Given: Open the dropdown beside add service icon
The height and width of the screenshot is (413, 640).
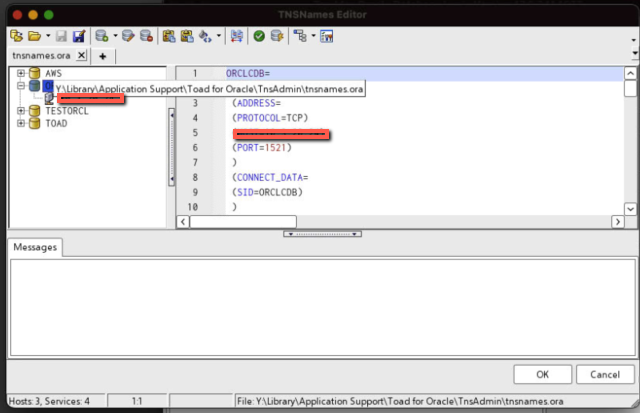Looking at the screenshot, I should tap(115, 36).
